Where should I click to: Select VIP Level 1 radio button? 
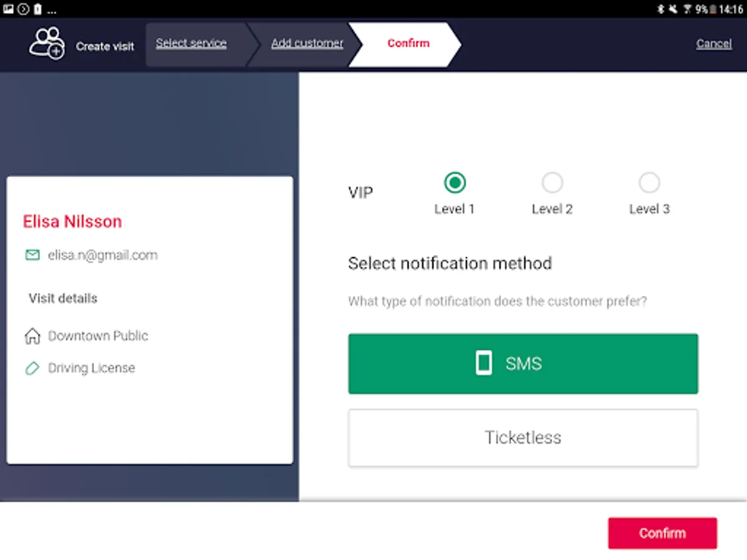(x=455, y=183)
